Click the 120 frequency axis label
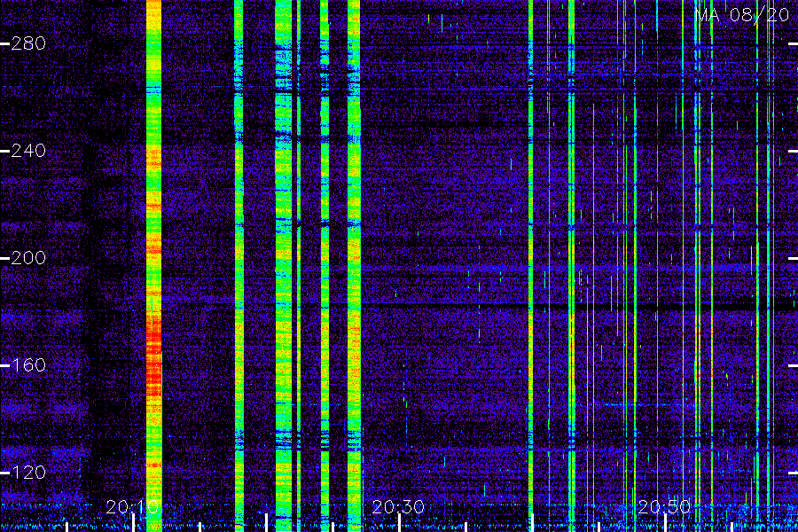 click(x=28, y=473)
